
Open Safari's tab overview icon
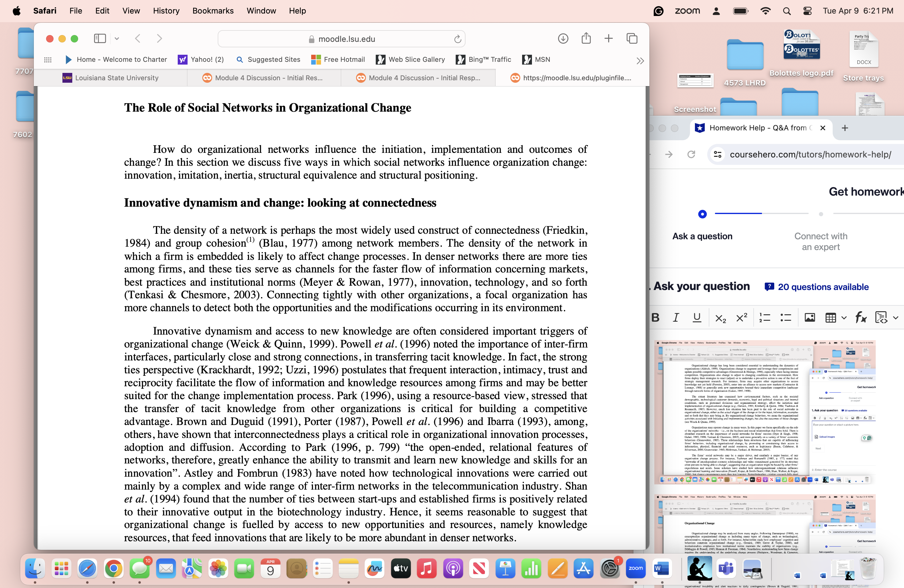(632, 38)
